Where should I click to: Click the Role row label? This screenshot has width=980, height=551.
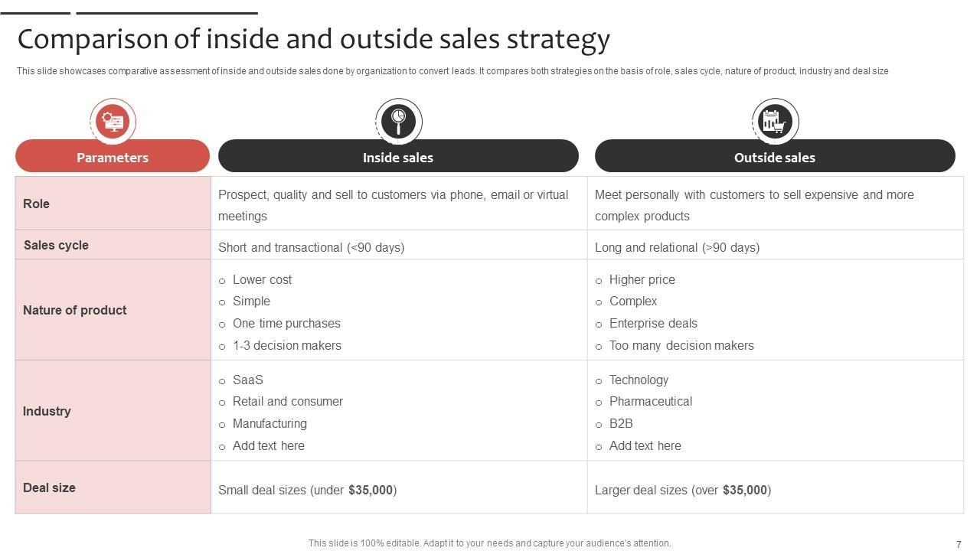click(x=37, y=204)
